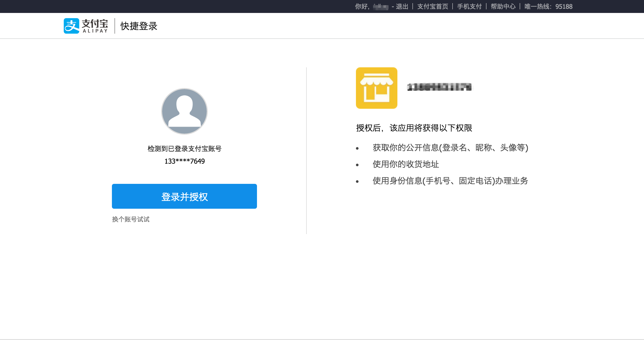Open 手机支付 in top bar
644x340 pixels.
[x=469, y=6]
